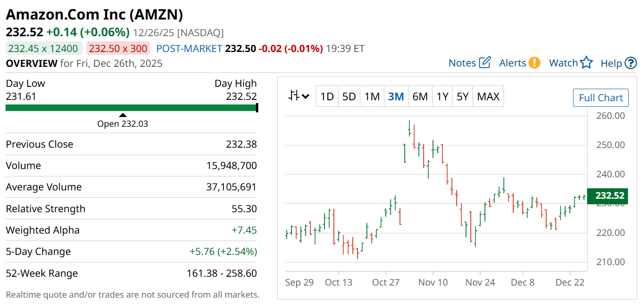Click the Alerts link
This screenshot has width=644, height=306.
click(513, 63)
